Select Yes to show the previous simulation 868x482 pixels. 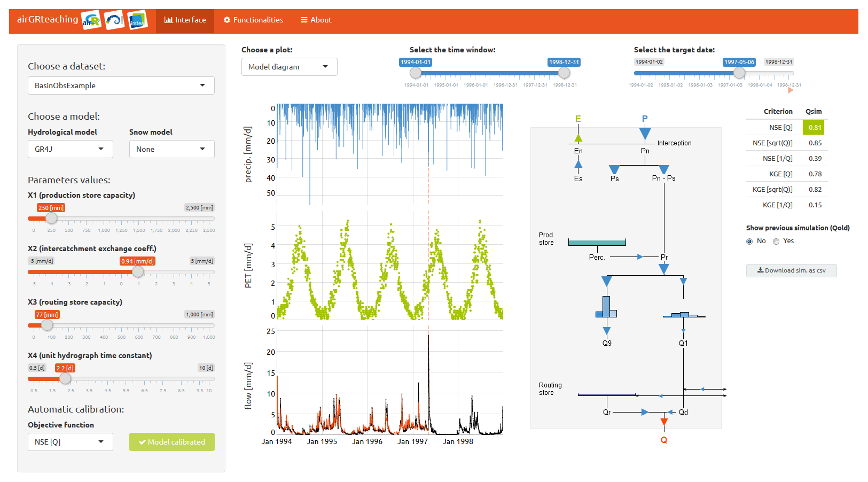pyautogui.click(x=776, y=242)
